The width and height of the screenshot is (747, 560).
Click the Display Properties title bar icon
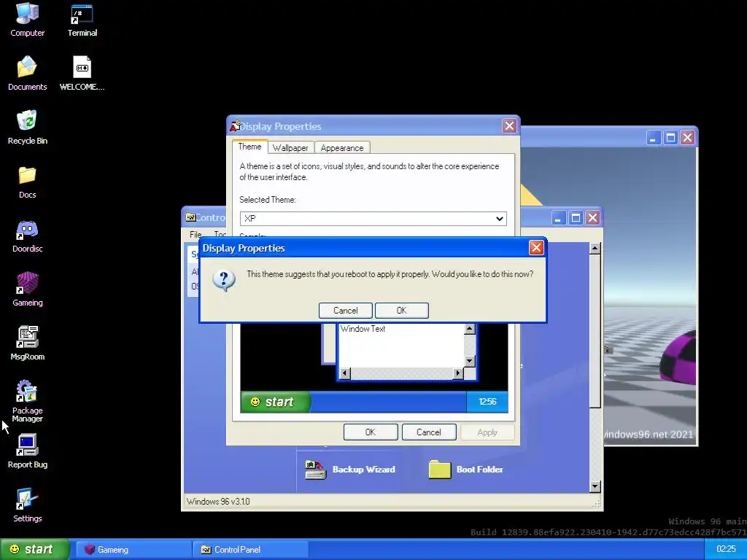pos(235,126)
